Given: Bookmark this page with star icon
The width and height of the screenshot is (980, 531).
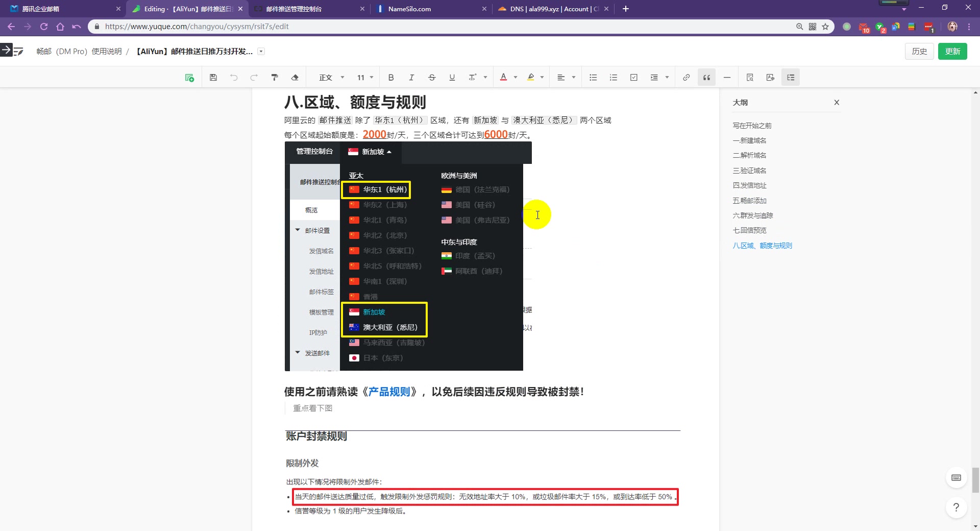Looking at the screenshot, I should tap(825, 27).
